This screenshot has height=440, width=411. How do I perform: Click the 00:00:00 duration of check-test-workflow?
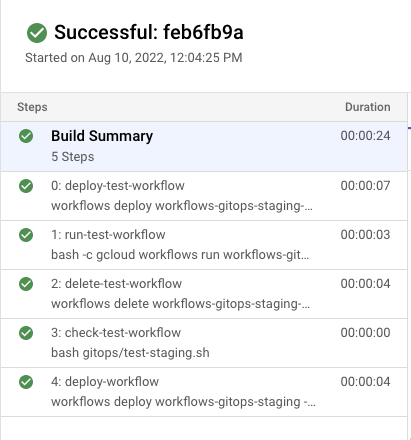[365, 333]
